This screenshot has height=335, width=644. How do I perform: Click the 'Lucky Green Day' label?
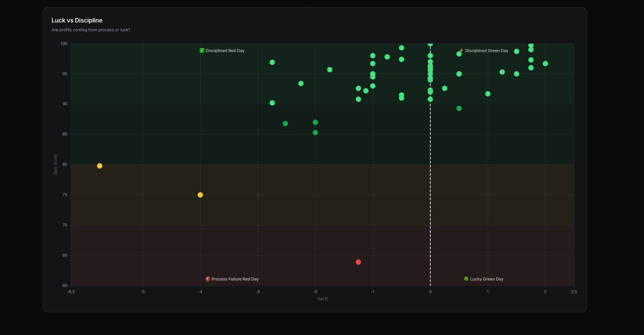(x=487, y=279)
